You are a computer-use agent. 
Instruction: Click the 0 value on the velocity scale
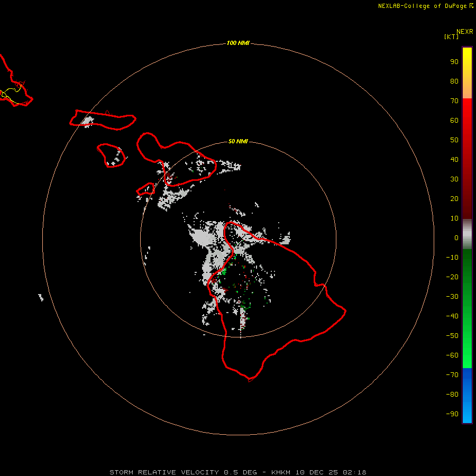pyautogui.click(x=456, y=238)
